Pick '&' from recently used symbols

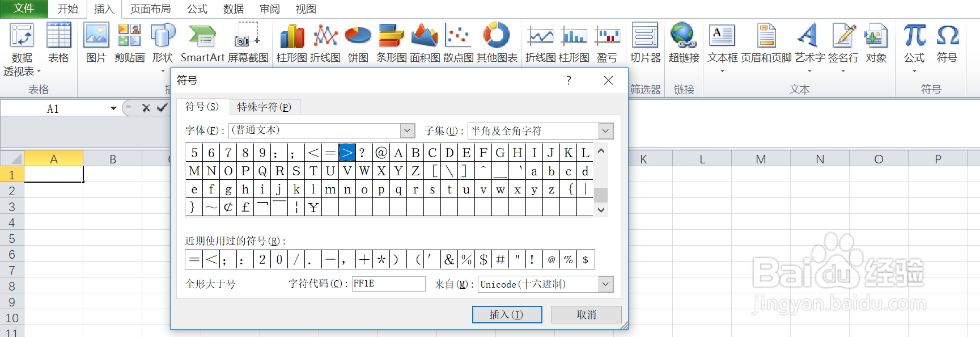[449, 259]
